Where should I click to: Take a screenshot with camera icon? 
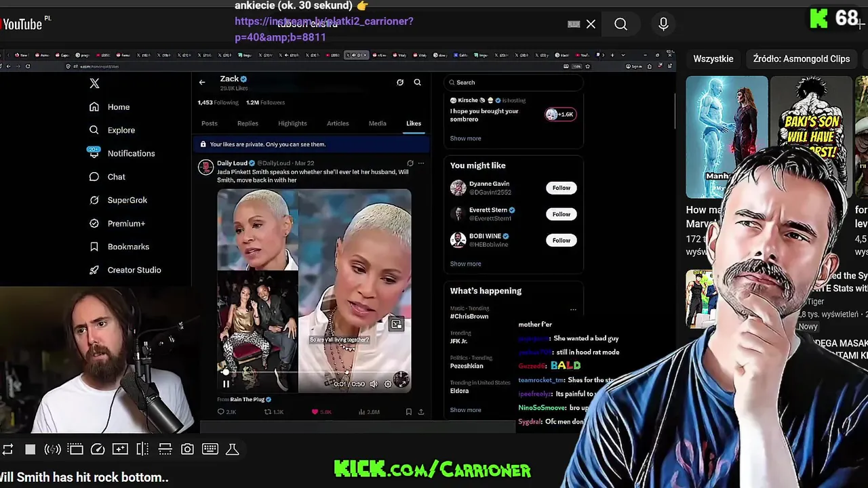(x=187, y=449)
